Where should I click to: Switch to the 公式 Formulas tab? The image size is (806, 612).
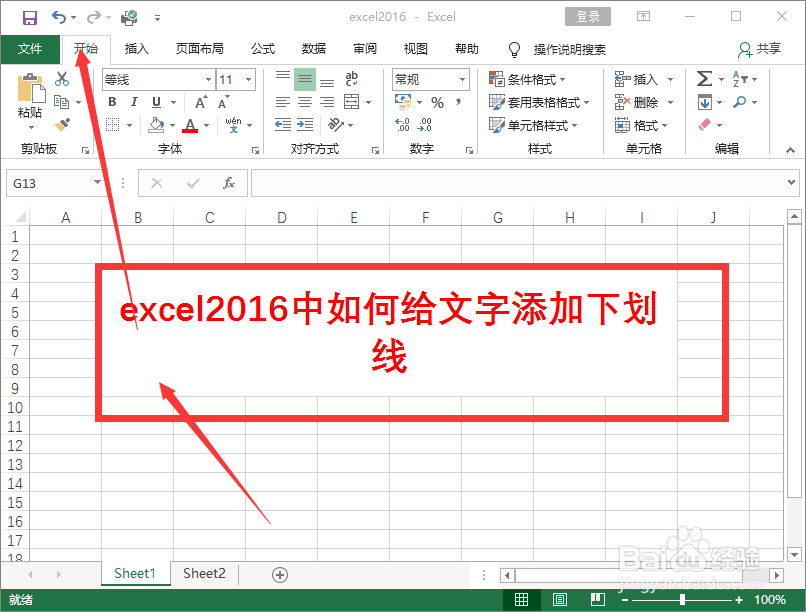pyautogui.click(x=263, y=49)
